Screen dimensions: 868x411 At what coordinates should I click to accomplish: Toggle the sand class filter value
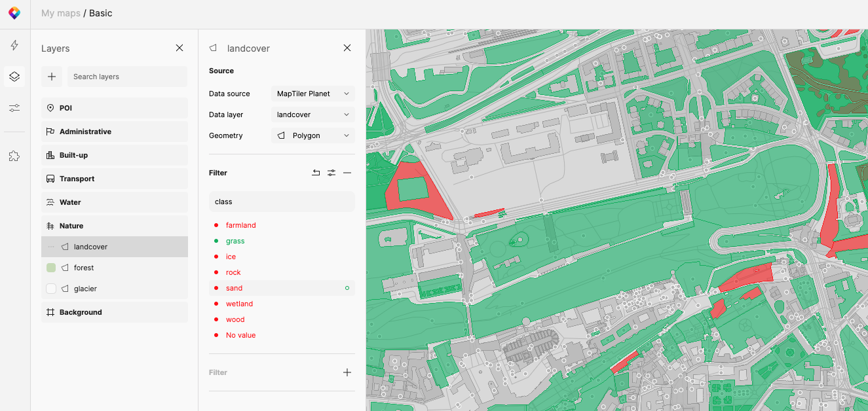(x=234, y=288)
